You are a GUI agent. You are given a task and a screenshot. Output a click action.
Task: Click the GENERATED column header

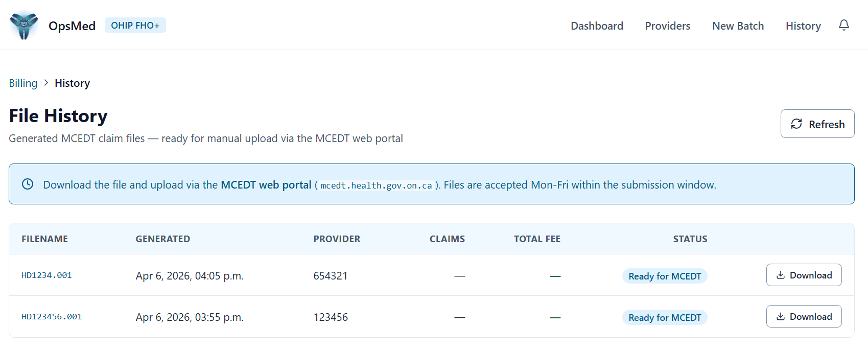click(x=163, y=239)
